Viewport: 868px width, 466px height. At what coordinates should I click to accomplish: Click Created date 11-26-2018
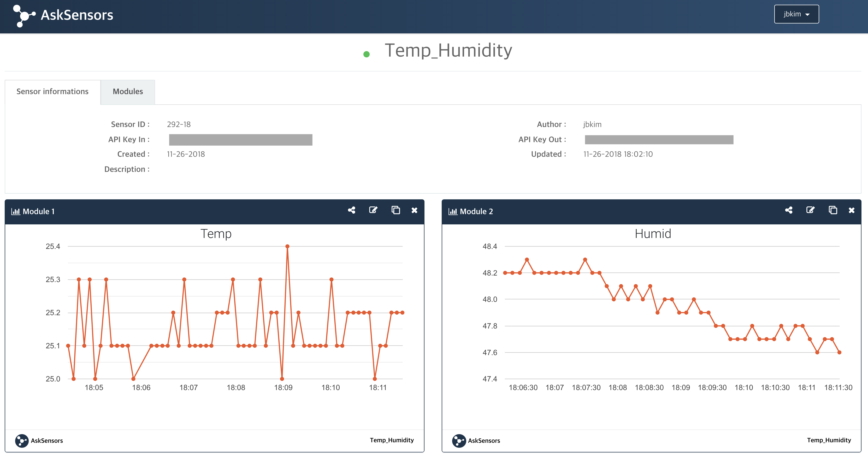pyautogui.click(x=186, y=154)
